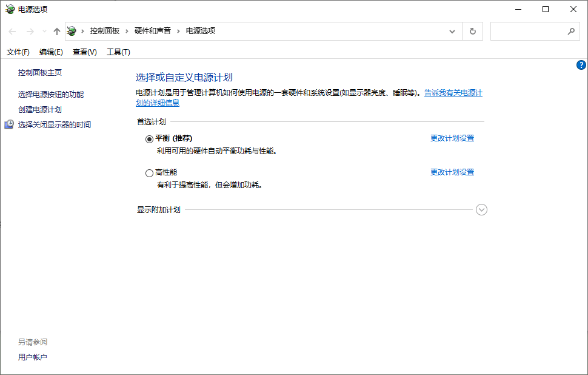The width and height of the screenshot is (588, 375).
Task: Expand 显示附加计划 with the chevron
Action: (x=481, y=209)
